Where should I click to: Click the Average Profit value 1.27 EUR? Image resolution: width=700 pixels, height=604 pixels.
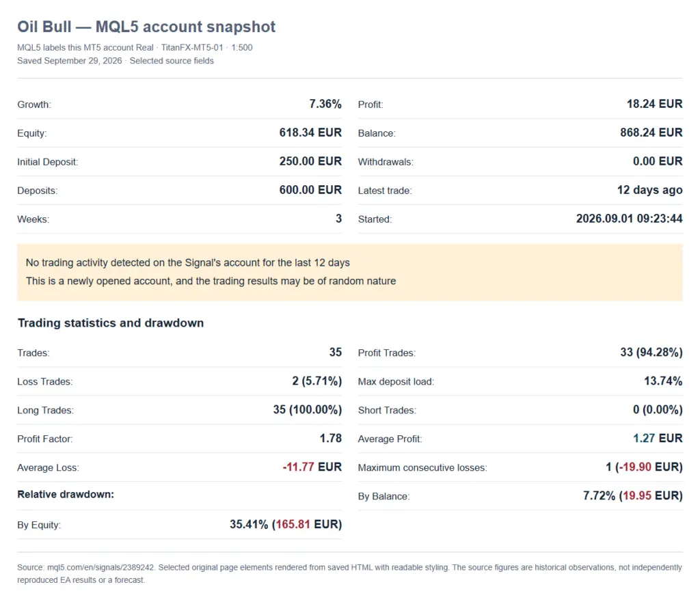click(658, 438)
